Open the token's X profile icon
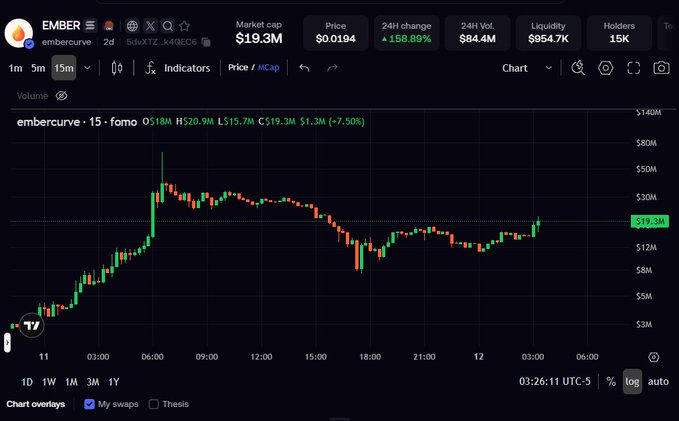 pyautogui.click(x=150, y=26)
